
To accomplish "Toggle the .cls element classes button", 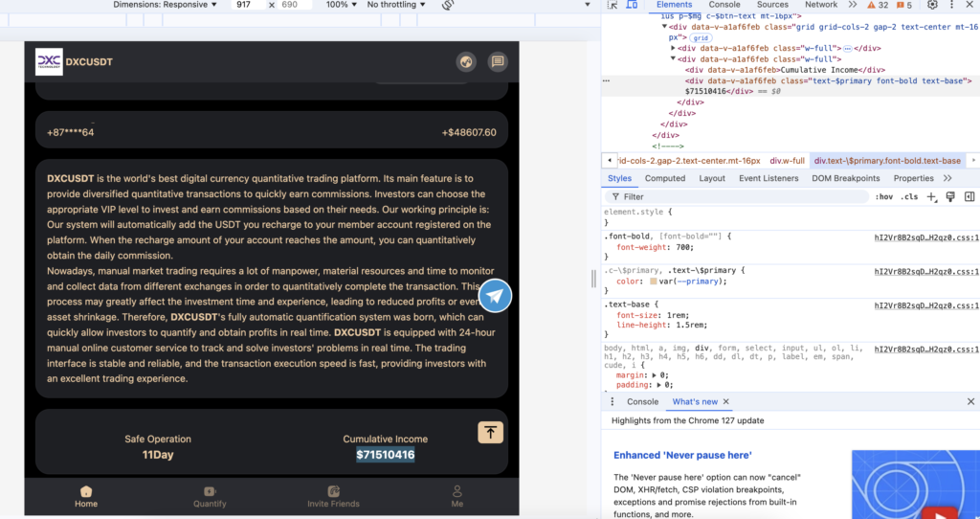I will (909, 196).
